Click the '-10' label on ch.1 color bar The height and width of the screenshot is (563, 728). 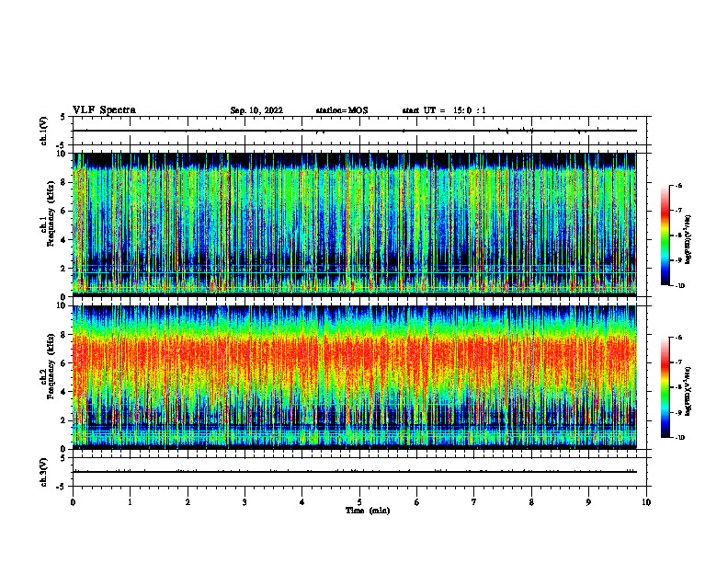click(x=679, y=286)
